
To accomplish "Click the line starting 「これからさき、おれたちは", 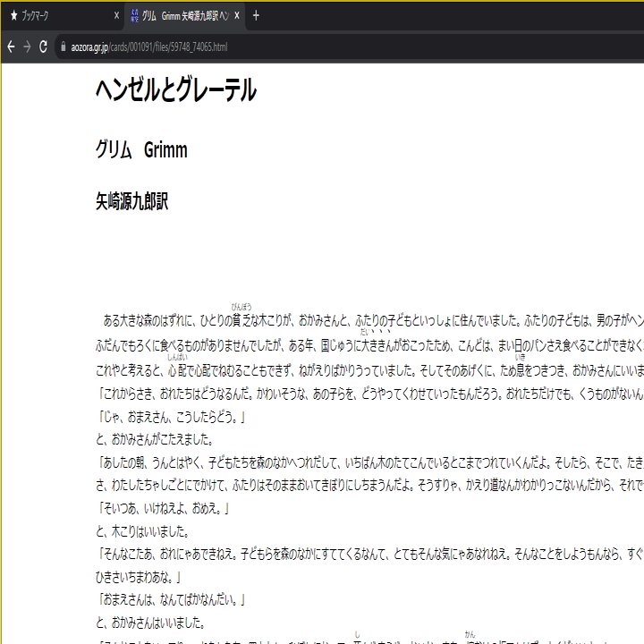I will tap(369, 394).
